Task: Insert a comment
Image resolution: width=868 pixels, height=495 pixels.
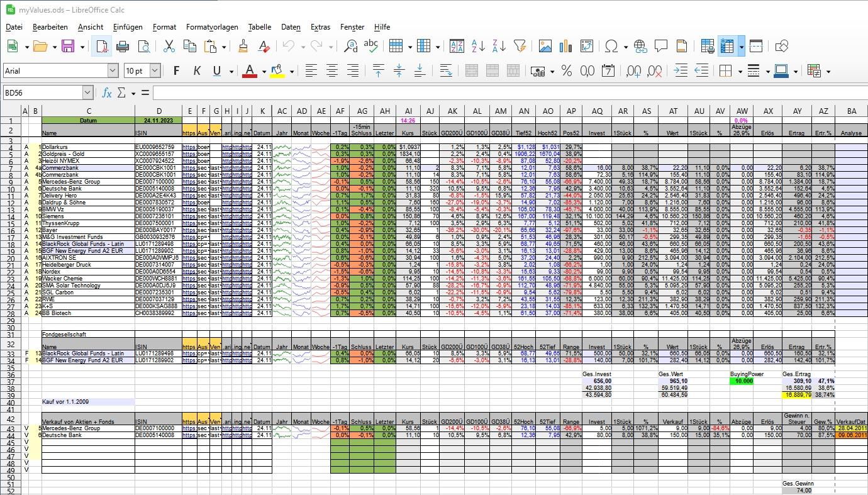Action: (x=660, y=46)
